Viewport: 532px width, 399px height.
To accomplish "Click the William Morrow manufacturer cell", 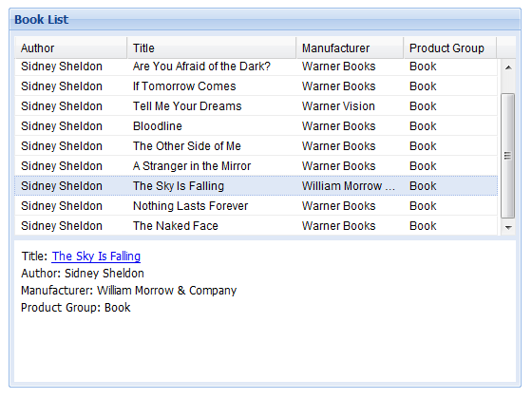I will click(349, 186).
